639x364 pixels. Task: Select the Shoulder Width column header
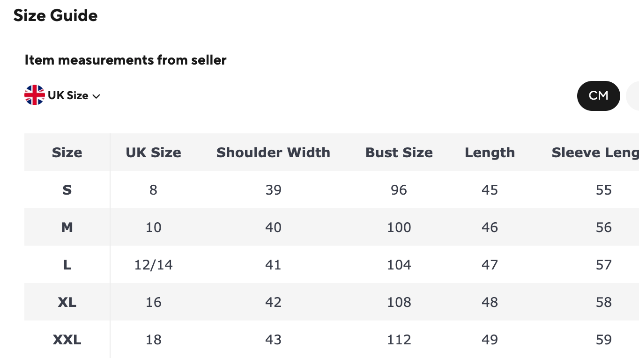pyautogui.click(x=273, y=153)
